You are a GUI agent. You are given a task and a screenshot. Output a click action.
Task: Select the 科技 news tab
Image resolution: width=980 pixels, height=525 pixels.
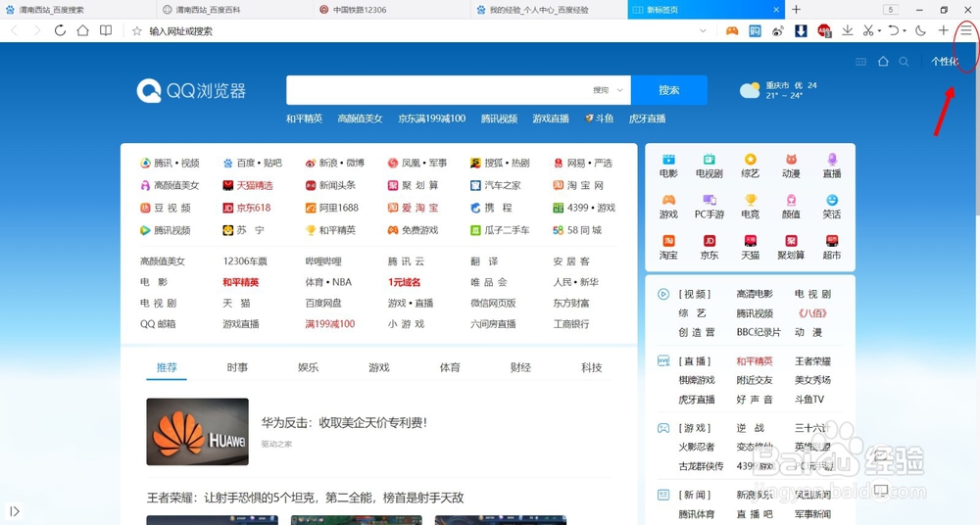591,367
